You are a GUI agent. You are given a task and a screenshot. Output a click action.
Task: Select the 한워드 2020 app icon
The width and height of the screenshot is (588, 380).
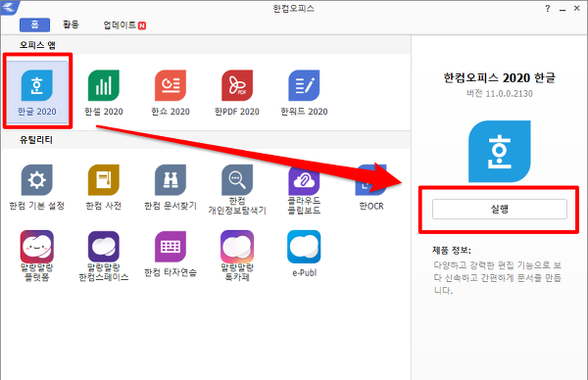point(304,86)
